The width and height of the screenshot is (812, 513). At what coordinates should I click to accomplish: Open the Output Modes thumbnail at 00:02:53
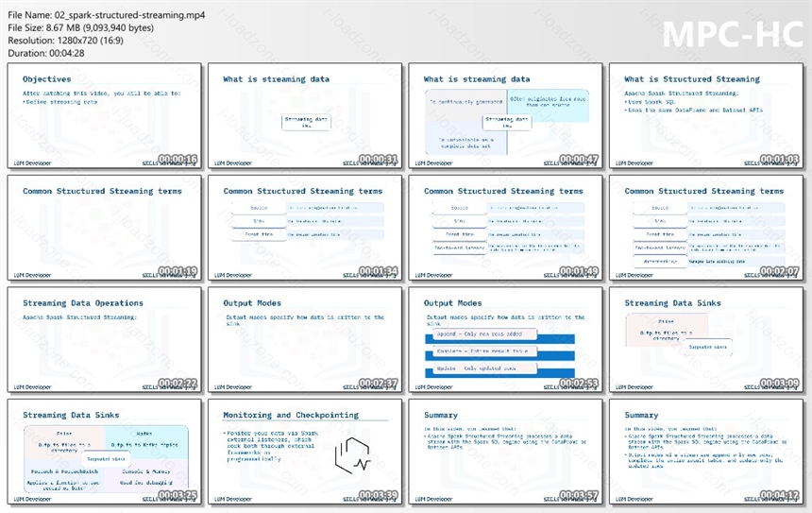(505, 339)
